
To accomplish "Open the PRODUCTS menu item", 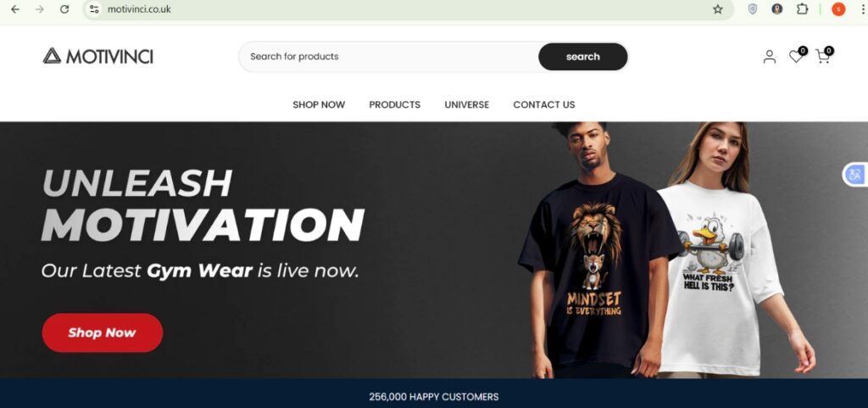I will click(x=395, y=104).
